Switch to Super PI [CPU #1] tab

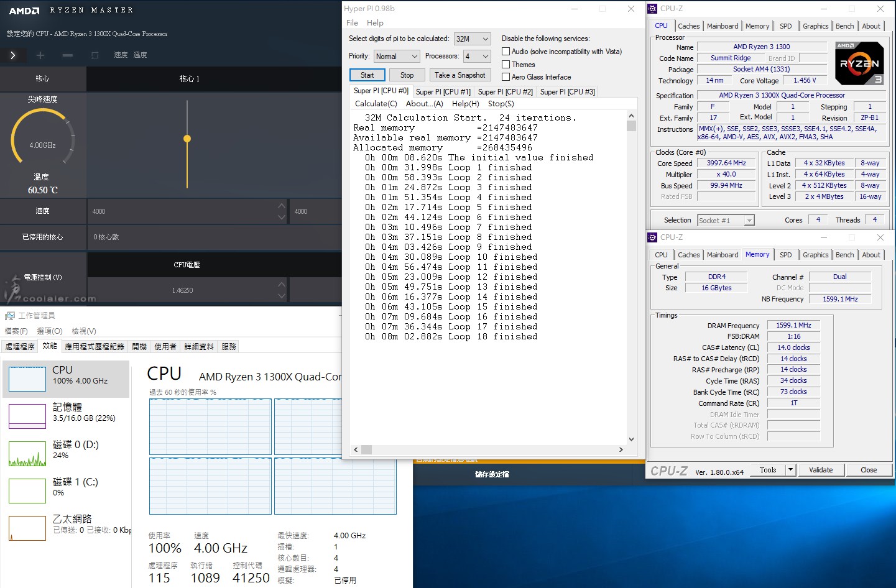(x=443, y=92)
